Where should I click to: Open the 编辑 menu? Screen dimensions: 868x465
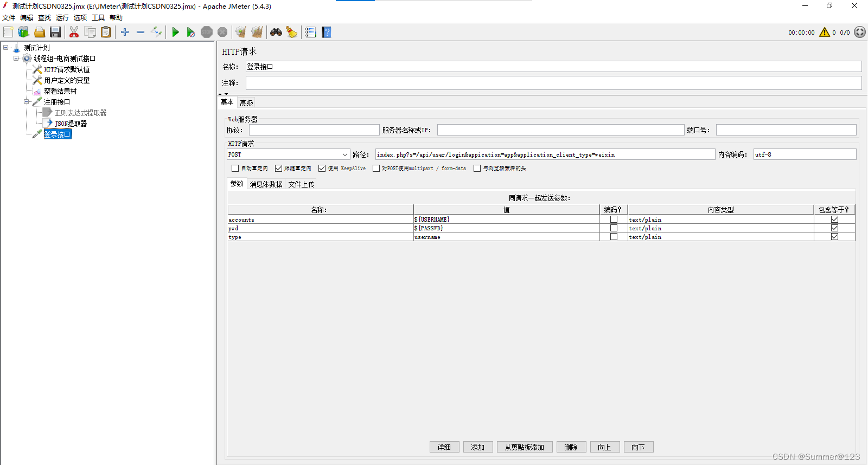[x=27, y=18]
